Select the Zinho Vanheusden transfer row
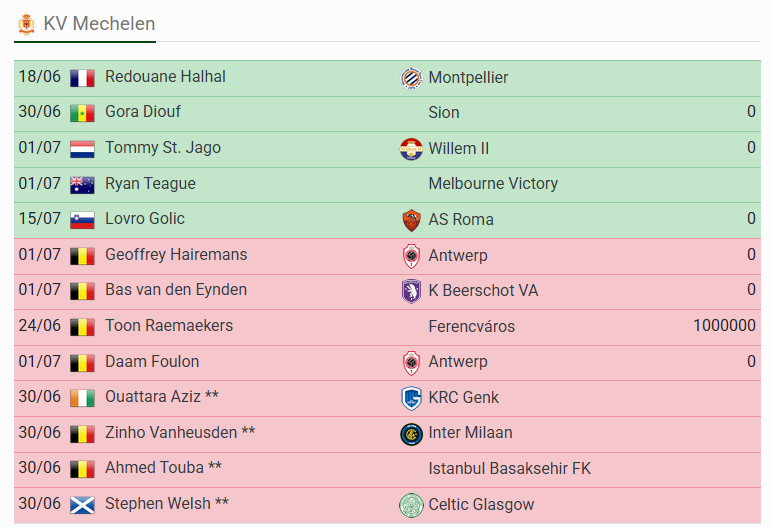The image size is (772, 527). click(x=387, y=434)
